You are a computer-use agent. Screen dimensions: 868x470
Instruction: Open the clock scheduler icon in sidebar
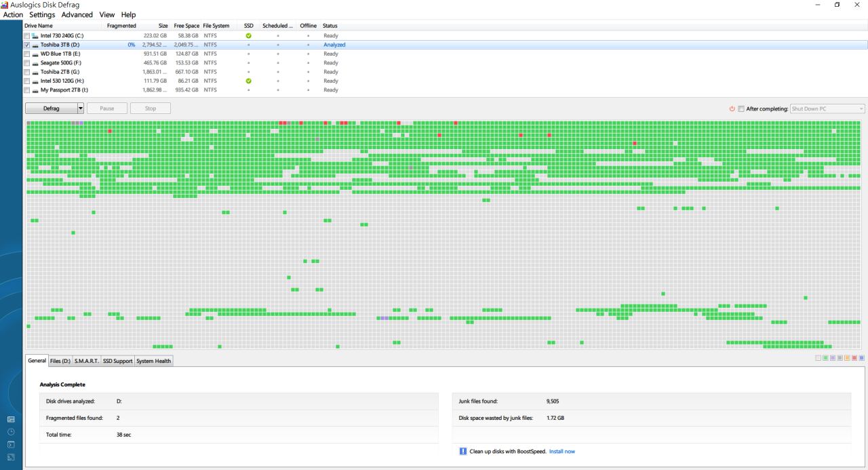coord(11,432)
